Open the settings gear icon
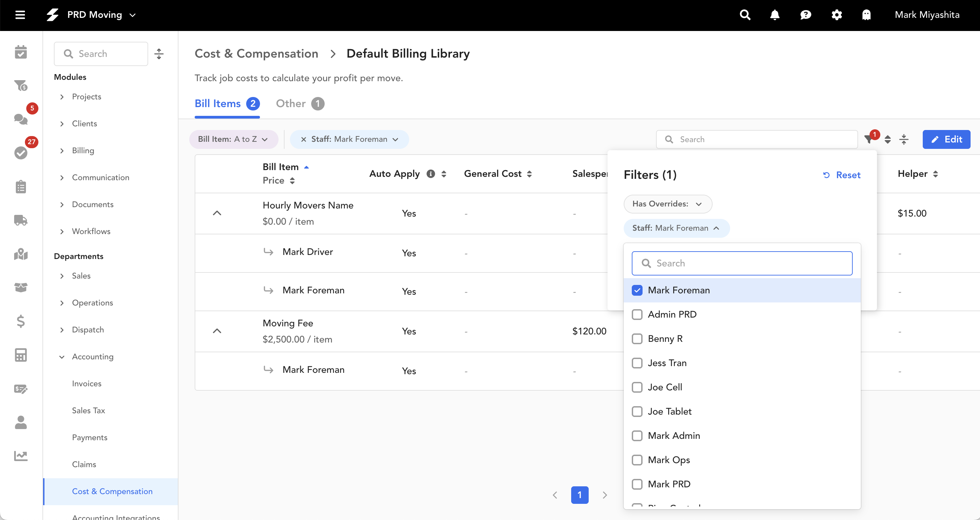Screen dimensions: 980x520 836,15
